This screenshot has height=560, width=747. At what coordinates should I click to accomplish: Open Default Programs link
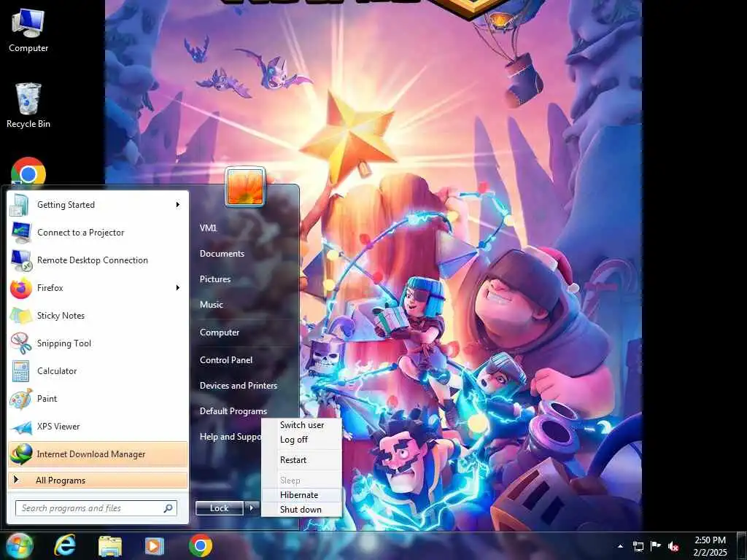233,411
